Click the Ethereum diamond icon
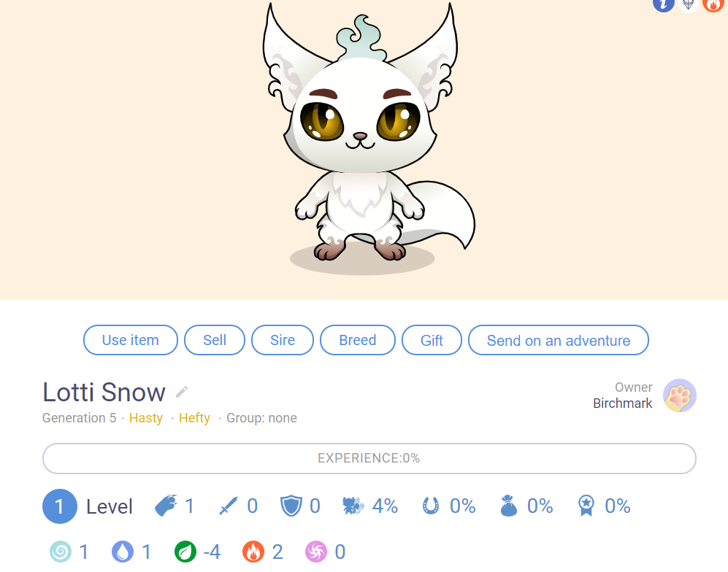Image resolution: width=728 pixels, height=572 pixels. click(x=689, y=4)
